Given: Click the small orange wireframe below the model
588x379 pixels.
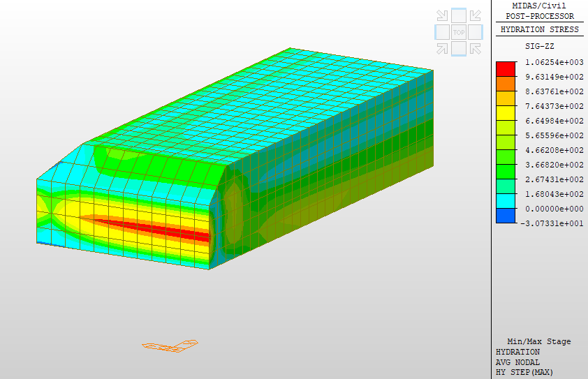Looking at the screenshot, I should (x=170, y=345).
